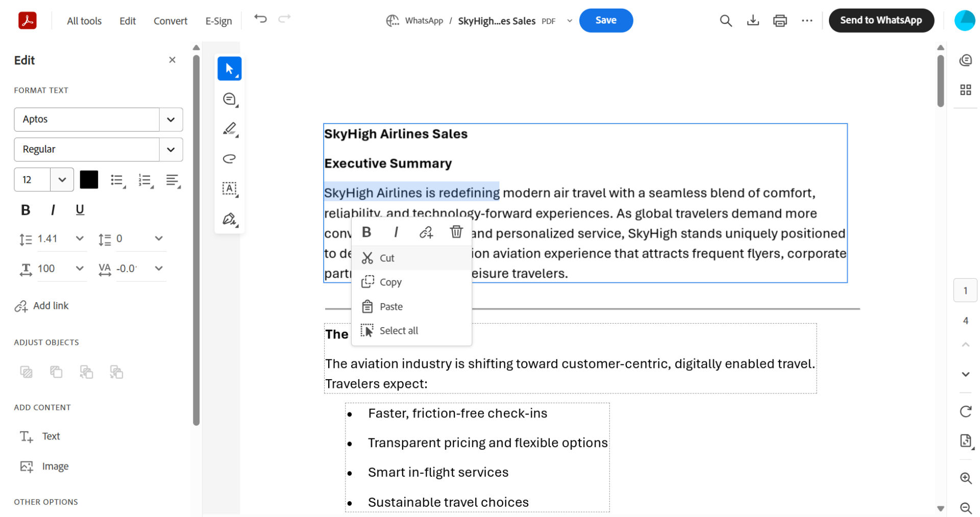Print the document via printer icon
Screen dimensions: 980x517
pyautogui.click(x=779, y=20)
